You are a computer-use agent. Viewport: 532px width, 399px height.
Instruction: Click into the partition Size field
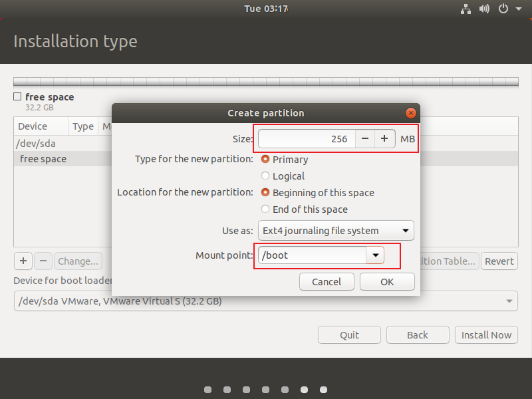point(307,139)
